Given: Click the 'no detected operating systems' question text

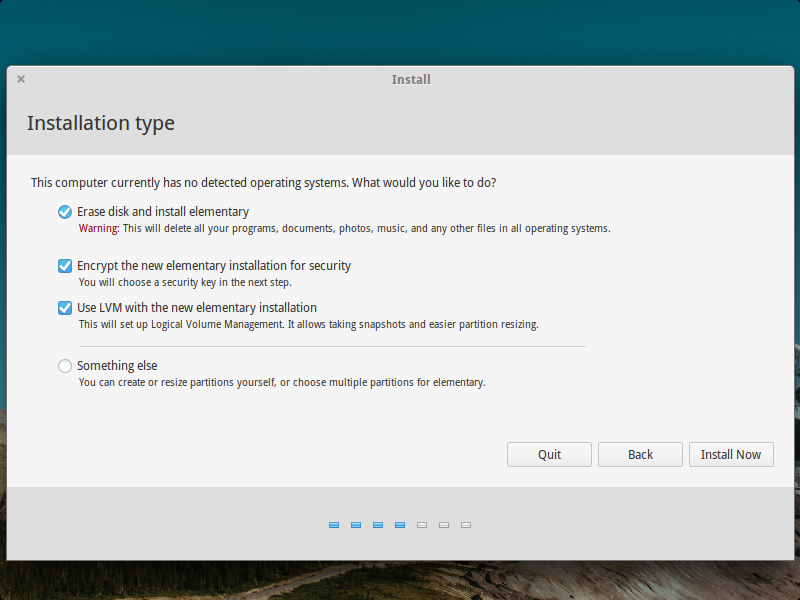Looking at the screenshot, I should [x=264, y=183].
